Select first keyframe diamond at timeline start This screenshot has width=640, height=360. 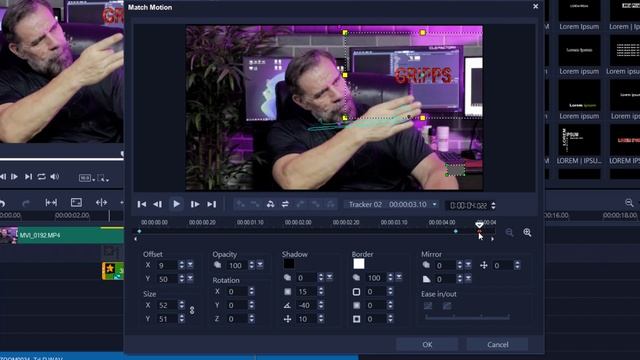(139, 231)
